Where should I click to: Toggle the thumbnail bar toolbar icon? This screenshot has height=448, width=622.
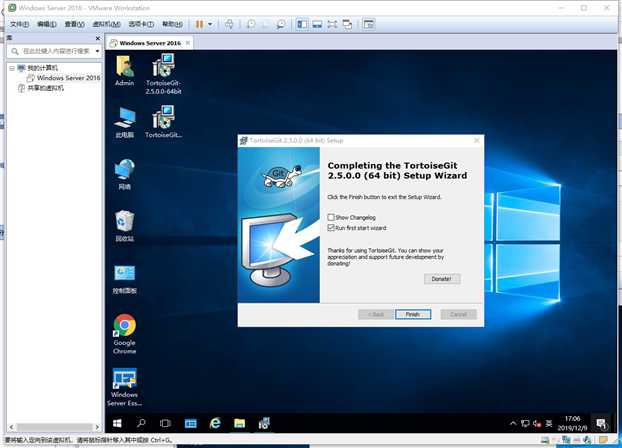click(x=317, y=25)
